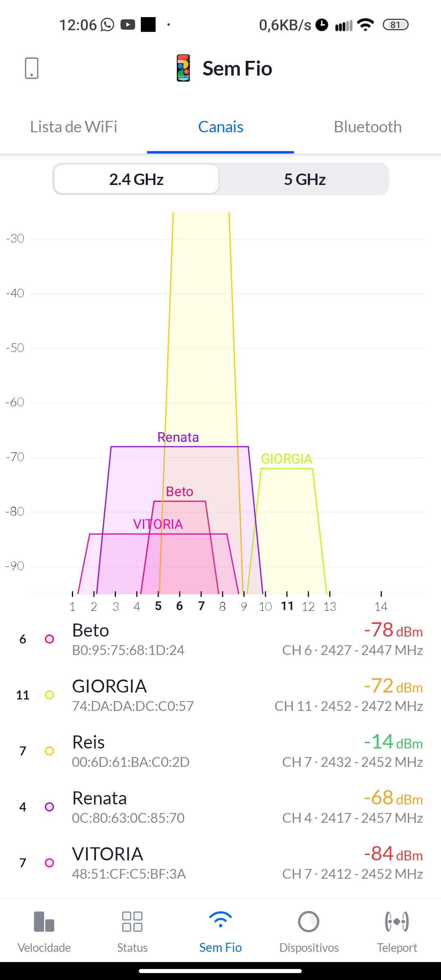Switch to the Lista de WiFi tab
The width and height of the screenshot is (441, 980).
[73, 127]
